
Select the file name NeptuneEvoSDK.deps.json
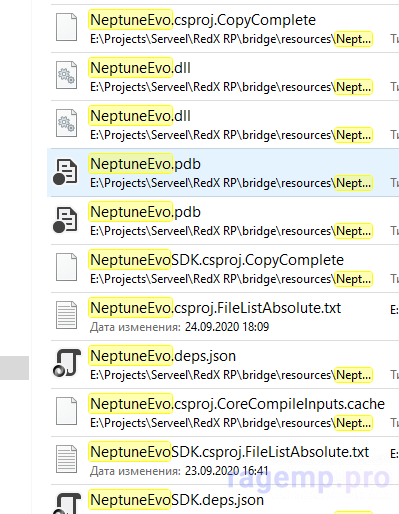point(177,500)
